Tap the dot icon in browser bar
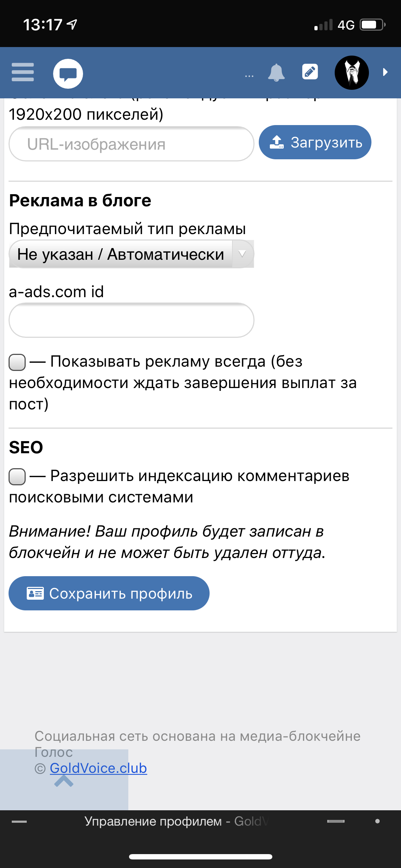 [377, 821]
